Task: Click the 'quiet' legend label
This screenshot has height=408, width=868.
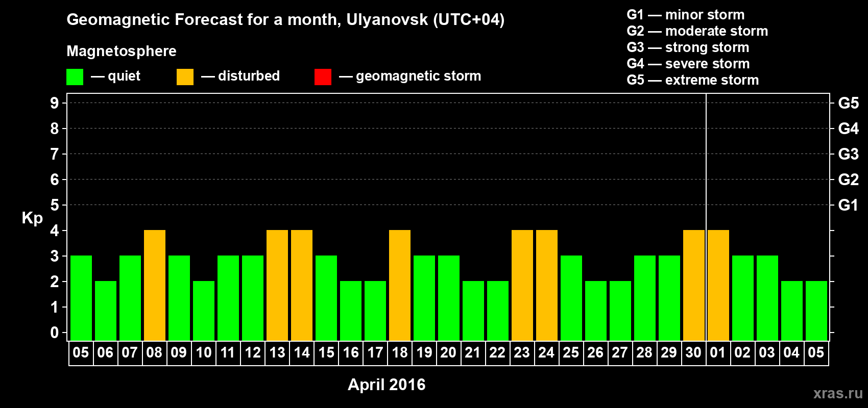Action: (124, 76)
